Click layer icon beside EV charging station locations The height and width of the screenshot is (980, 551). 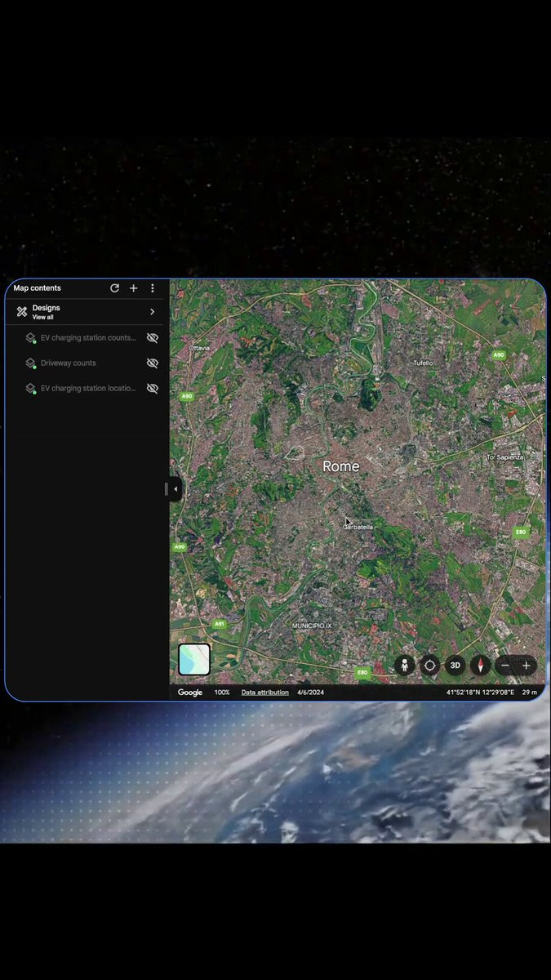pos(30,389)
